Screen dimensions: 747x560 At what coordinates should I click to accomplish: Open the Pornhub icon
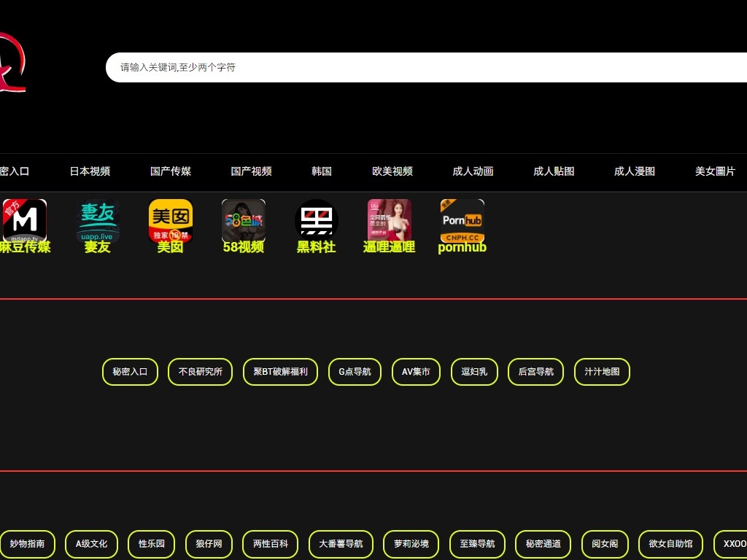point(462,221)
